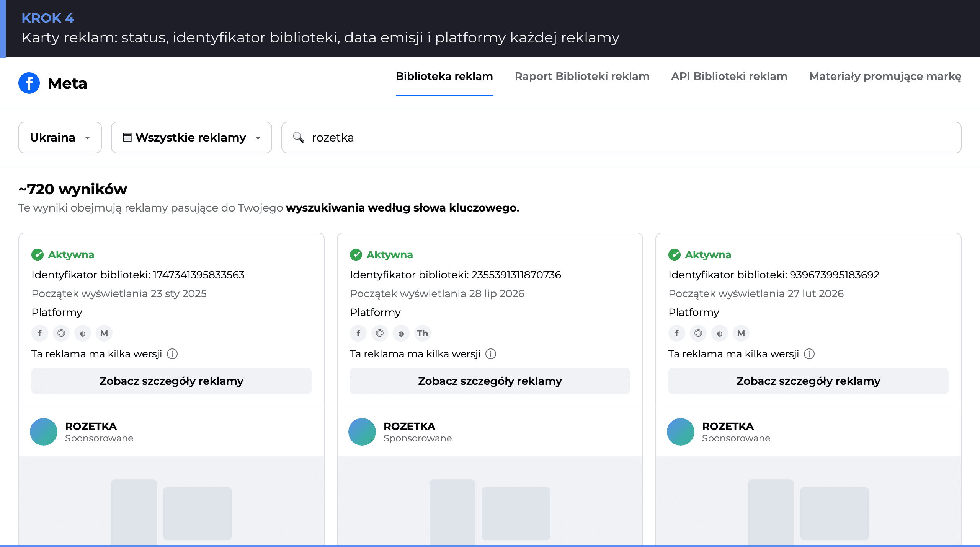Click green active checkmark on ad 1747341395833563
This screenshot has height=547, width=980.
point(38,255)
